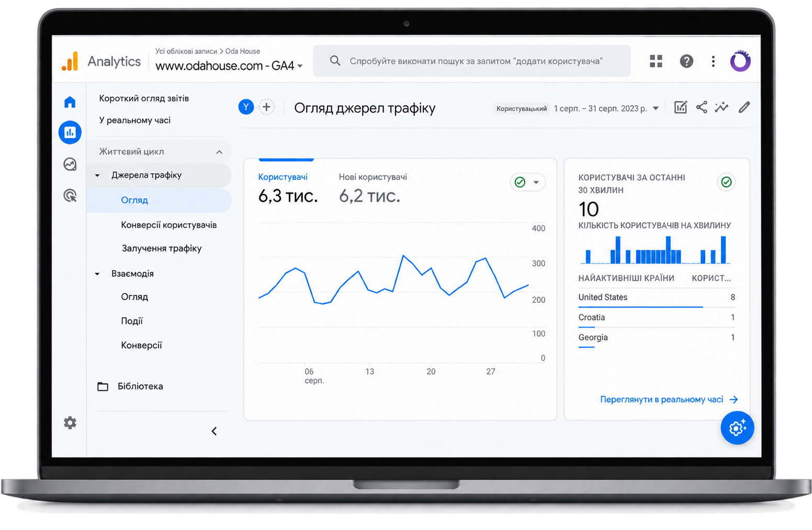
Task: Collapse the Взаємодія tree arrow
Action: coord(97,274)
